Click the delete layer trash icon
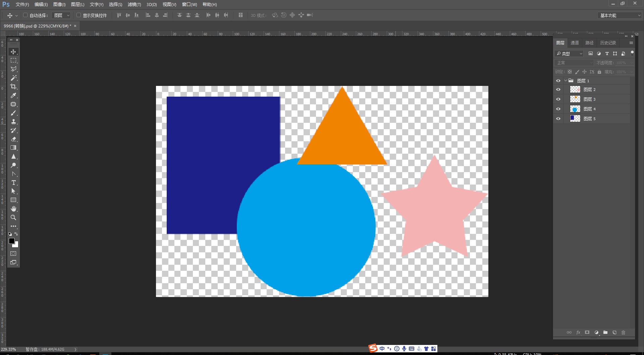Viewport: 644px width, 355px height. tap(624, 333)
